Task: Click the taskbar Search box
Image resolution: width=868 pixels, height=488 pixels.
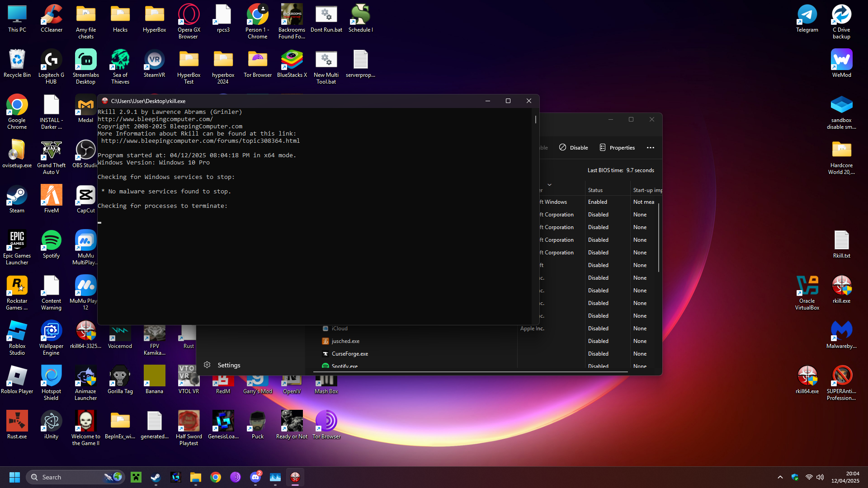Action: click(76, 477)
